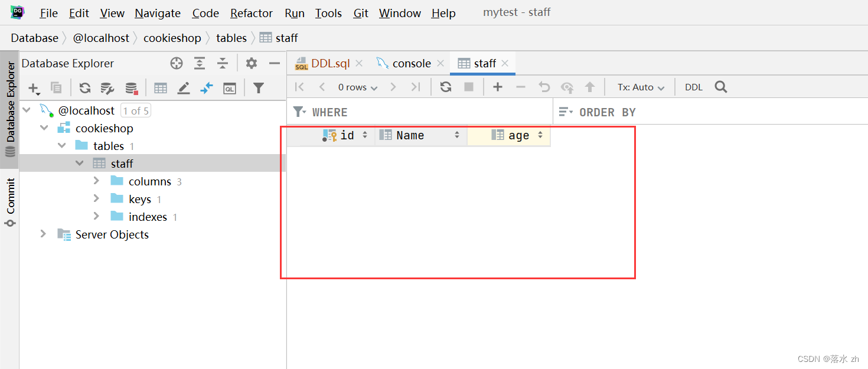Open Data Source Properties wrench icon
The width and height of the screenshot is (868, 369).
(107, 88)
